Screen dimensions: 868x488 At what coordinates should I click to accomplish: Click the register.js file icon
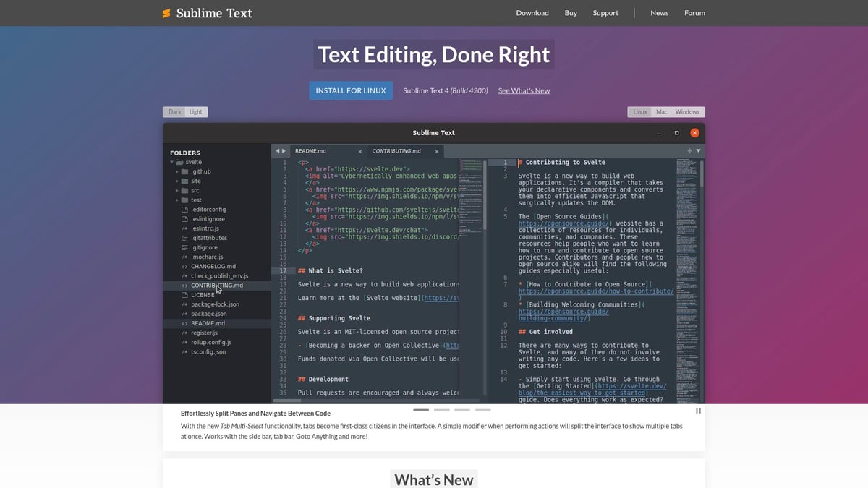pyautogui.click(x=185, y=333)
